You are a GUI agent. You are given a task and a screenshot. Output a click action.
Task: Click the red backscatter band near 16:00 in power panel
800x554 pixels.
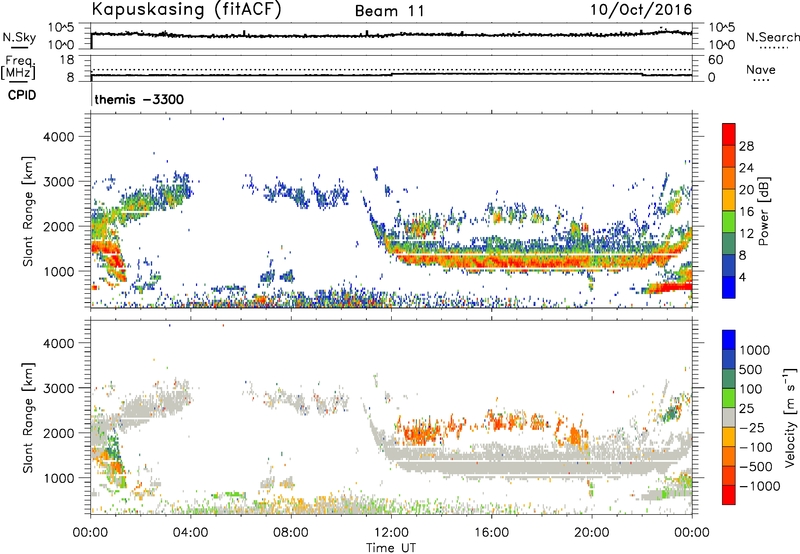pos(492,261)
